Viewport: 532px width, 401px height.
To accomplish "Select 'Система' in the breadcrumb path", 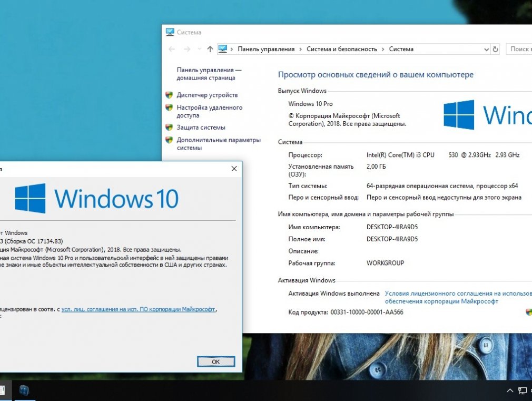I will coord(401,49).
